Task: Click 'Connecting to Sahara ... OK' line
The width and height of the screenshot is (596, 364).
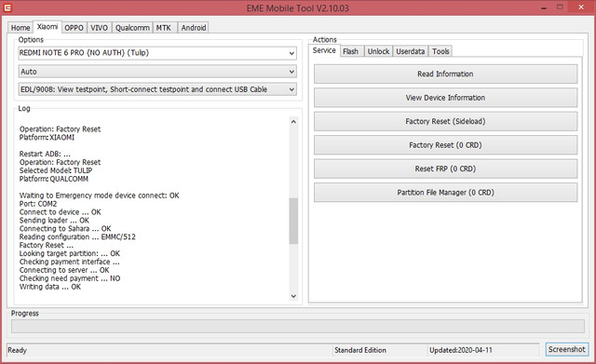Action: [x=65, y=229]
